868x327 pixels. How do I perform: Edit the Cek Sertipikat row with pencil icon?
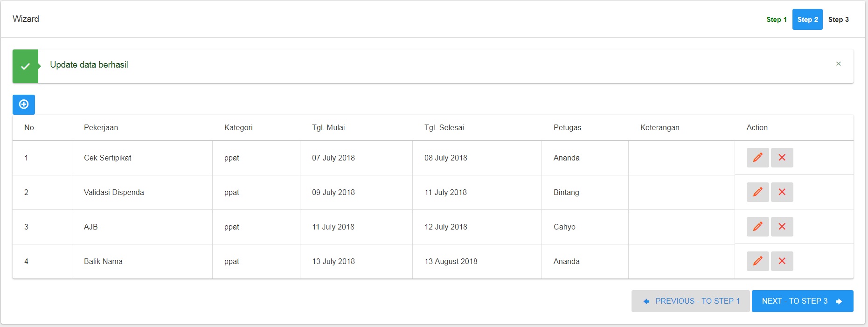click(x=757, y=158)
